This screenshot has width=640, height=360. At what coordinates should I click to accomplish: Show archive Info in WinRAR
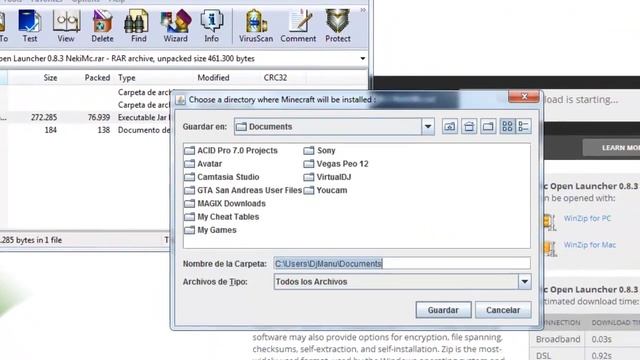click(211, 26)
